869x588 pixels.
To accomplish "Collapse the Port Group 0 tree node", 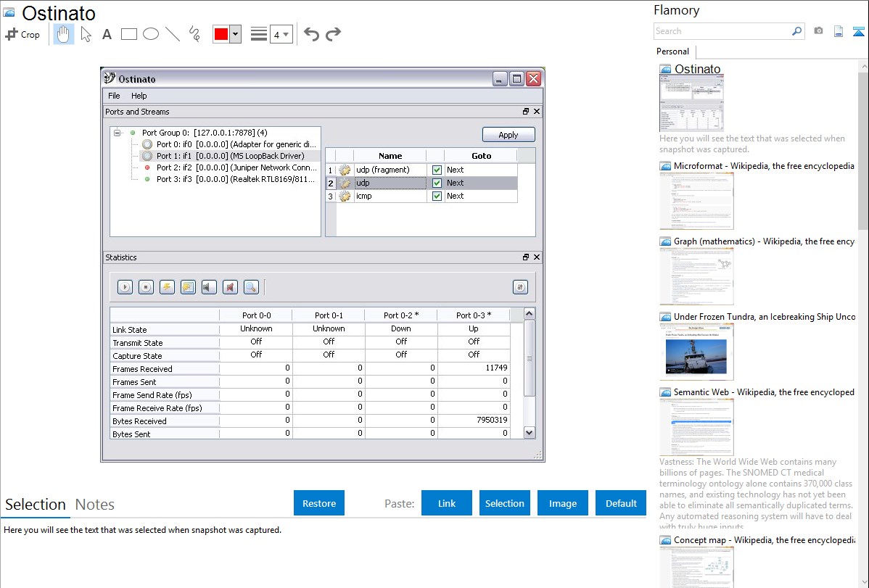I will [117, 133].
